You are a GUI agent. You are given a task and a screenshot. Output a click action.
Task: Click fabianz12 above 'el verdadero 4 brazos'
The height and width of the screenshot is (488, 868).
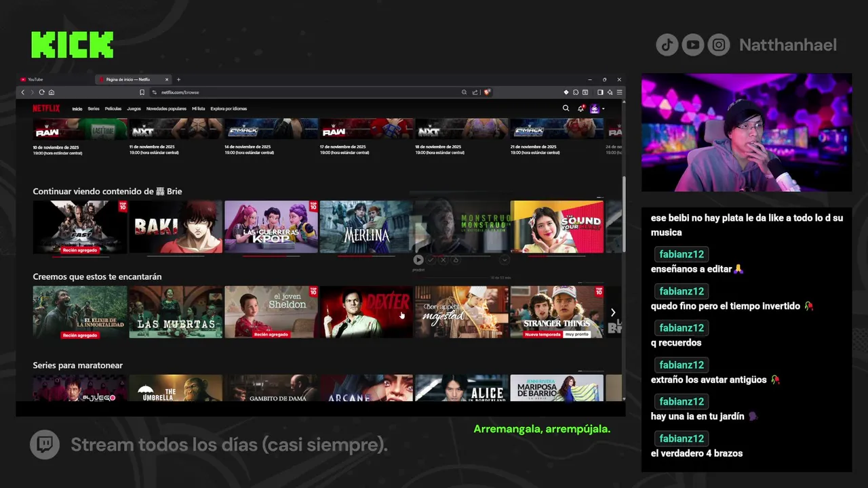coord(682,438)
